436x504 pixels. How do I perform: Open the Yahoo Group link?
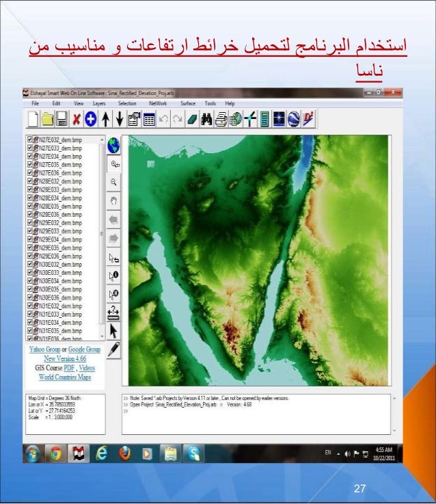(x=44, y=349)
